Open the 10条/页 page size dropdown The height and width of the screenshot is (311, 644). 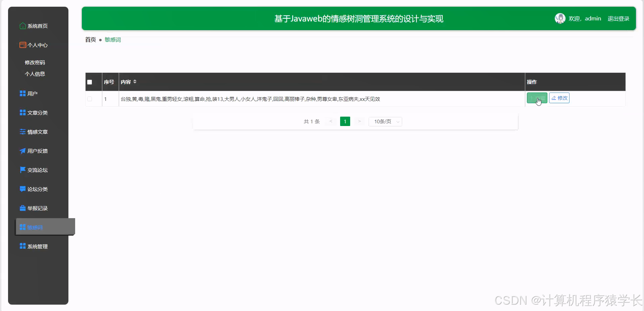tap(385, 121)
